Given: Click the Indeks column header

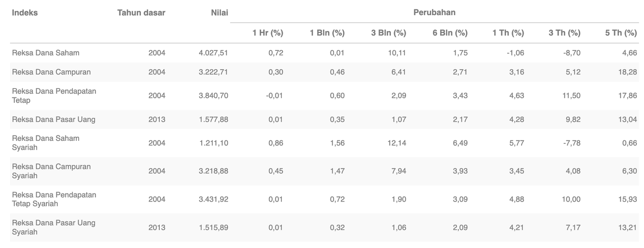Looking at the screenshot, I should coord(25,13).
